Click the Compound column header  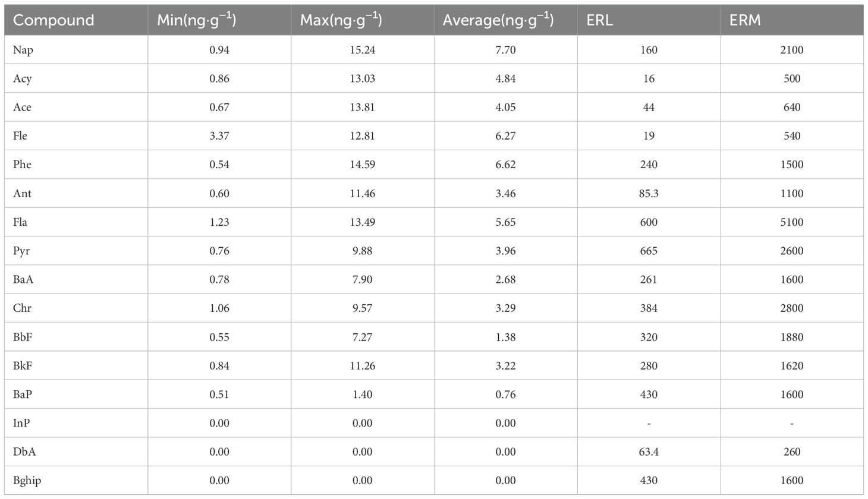point(54,20)
